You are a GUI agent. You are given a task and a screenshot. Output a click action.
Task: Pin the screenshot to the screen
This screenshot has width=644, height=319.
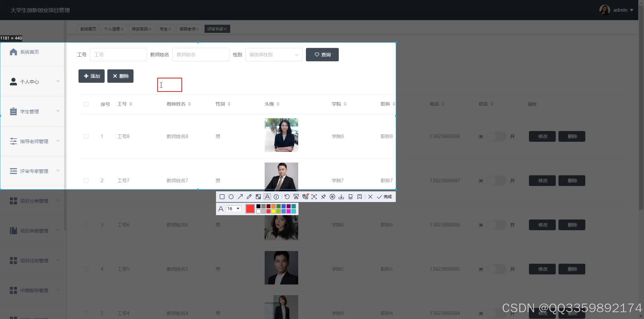pyautogui.click(x=323, y=197)
